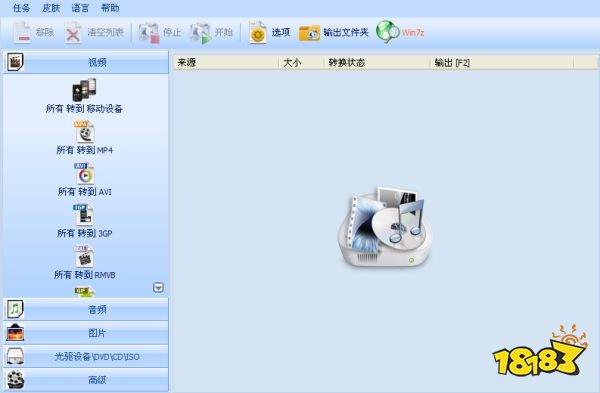This screenshot has height=393, width=600.
Task: Click the disc drive icon beside 光驱设备
Action: 15,356
